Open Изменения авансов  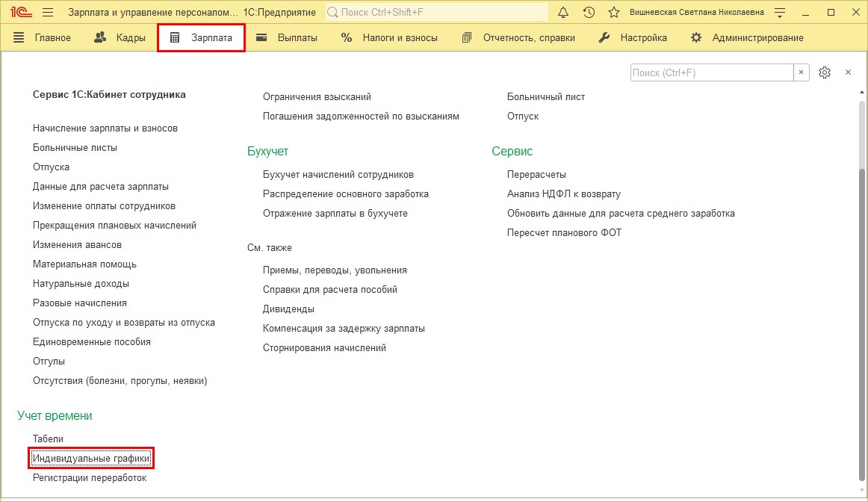77,244
